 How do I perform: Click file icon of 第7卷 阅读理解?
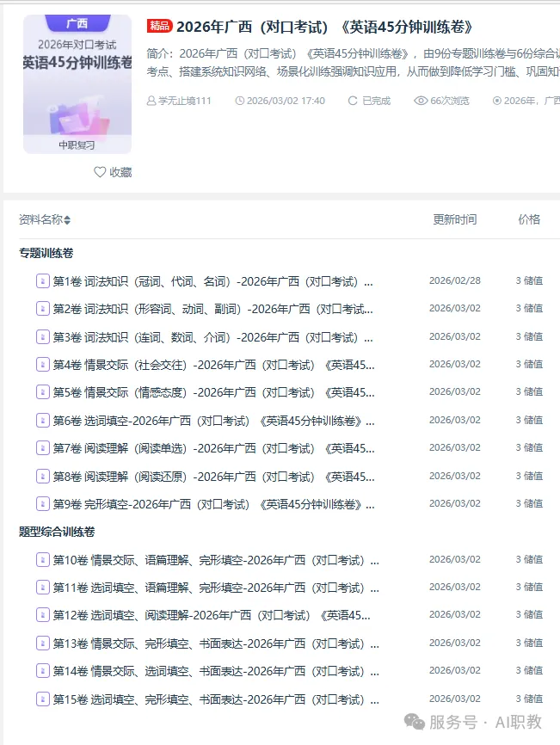coord(43,448)
